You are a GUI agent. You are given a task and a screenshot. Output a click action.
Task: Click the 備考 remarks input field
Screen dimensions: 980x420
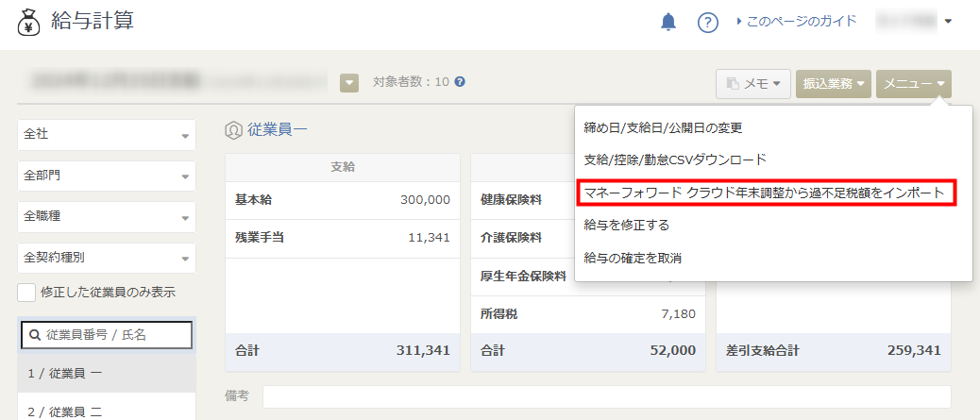606,396
